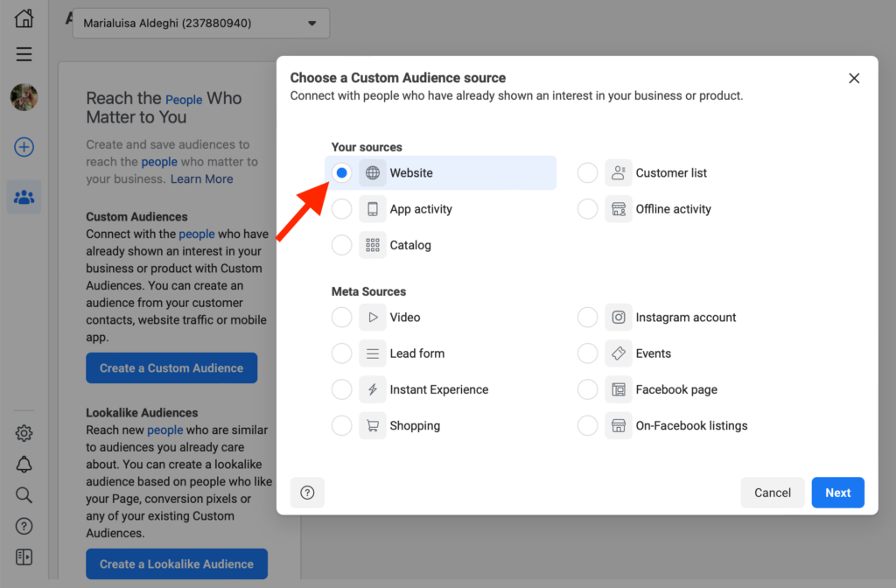Click Next to continue
The height and width of the screenshot is (588, 896).
[837, 493]
